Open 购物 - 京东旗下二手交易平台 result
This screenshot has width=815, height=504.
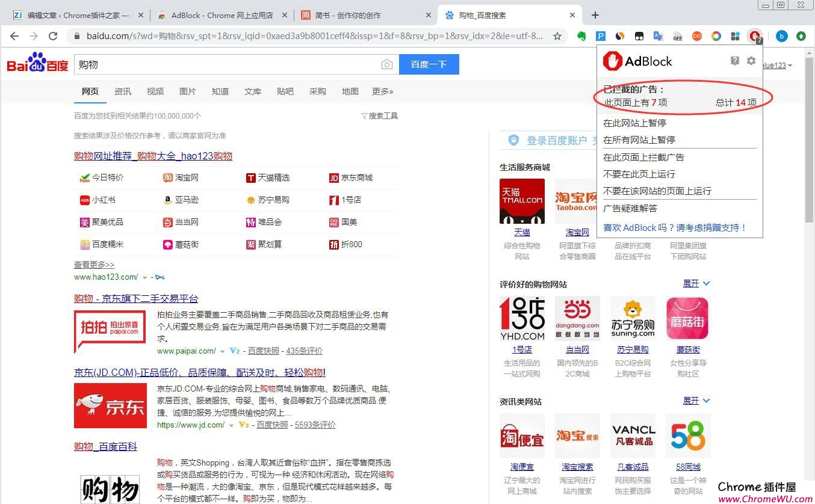(x=136, y=298)
